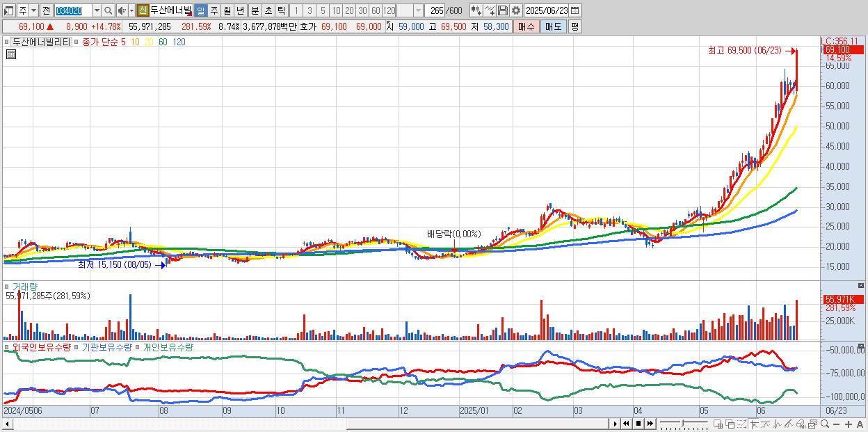Save chart settings with floppy icon

503,10
